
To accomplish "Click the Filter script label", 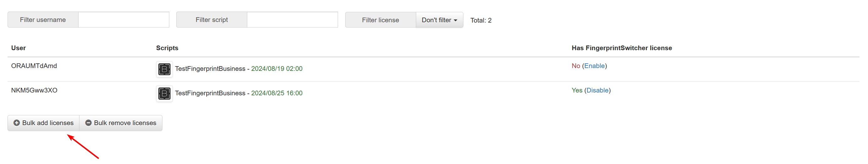I will (212, 20).
